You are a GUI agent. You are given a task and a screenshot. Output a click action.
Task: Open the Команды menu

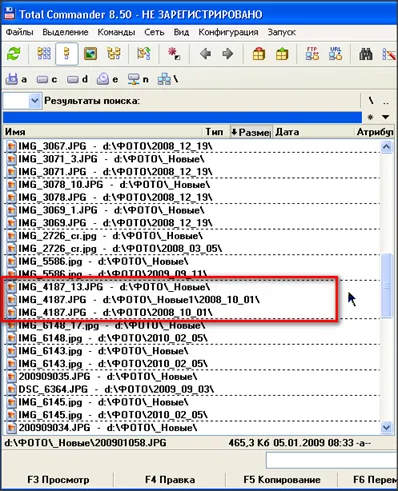point(116,32)
